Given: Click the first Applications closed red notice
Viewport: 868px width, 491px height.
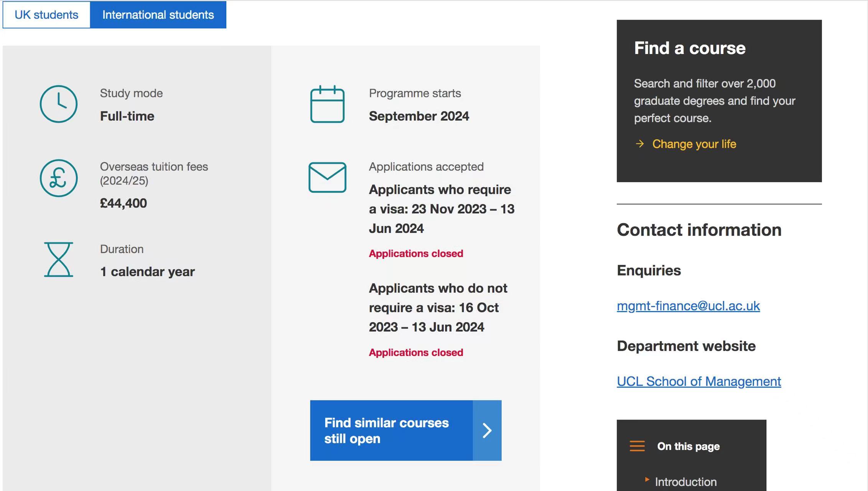Looking at the screenshot, I should point(416,254).
